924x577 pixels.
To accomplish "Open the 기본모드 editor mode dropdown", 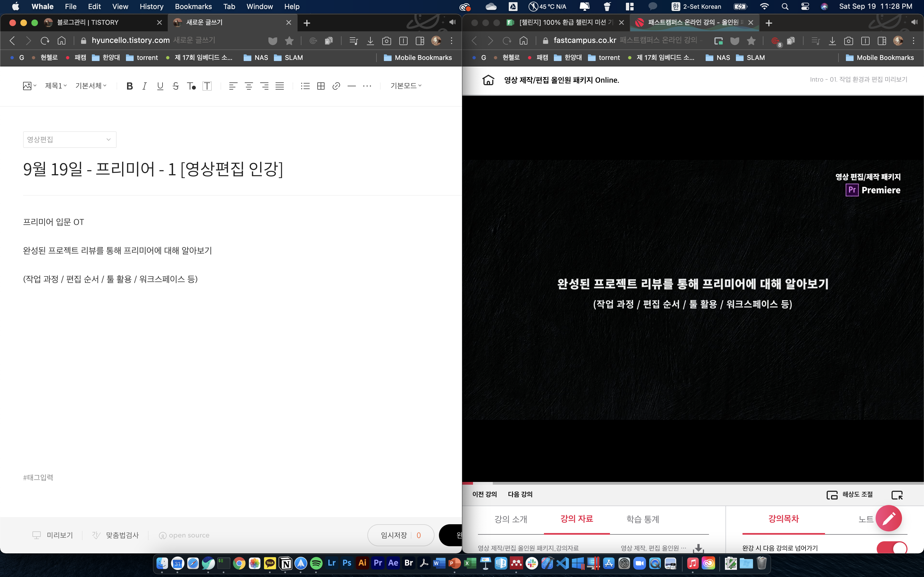I will click(406, 86).
